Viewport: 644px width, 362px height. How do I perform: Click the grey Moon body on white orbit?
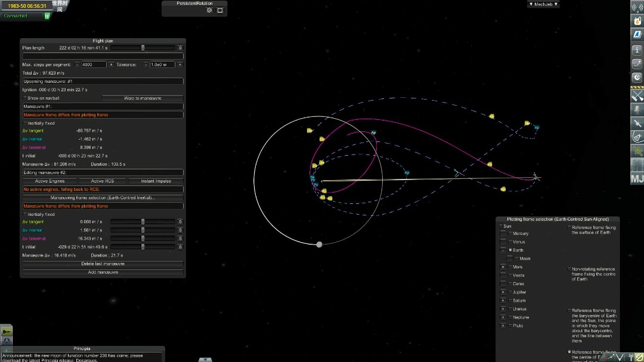319,245
